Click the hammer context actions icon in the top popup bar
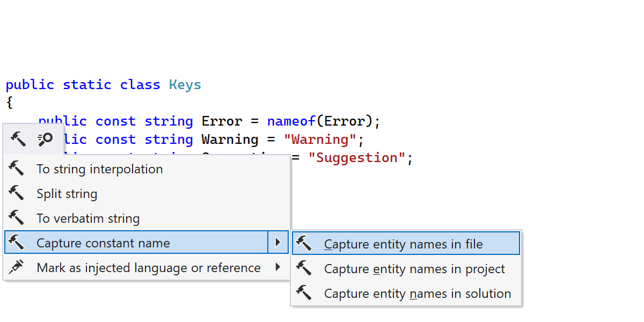 click(x=18, y=140)
